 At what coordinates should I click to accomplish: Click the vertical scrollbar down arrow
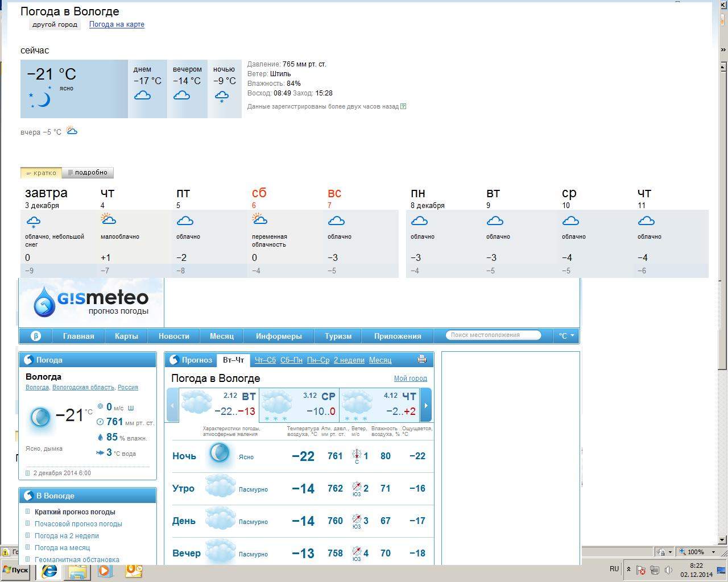point(723,540)
